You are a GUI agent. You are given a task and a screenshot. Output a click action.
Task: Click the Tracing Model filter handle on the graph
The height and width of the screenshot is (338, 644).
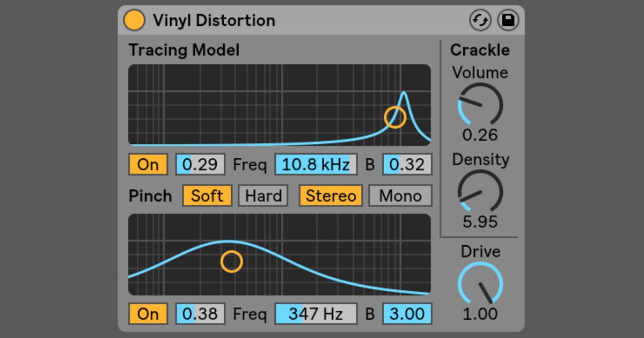pos(394,117)
